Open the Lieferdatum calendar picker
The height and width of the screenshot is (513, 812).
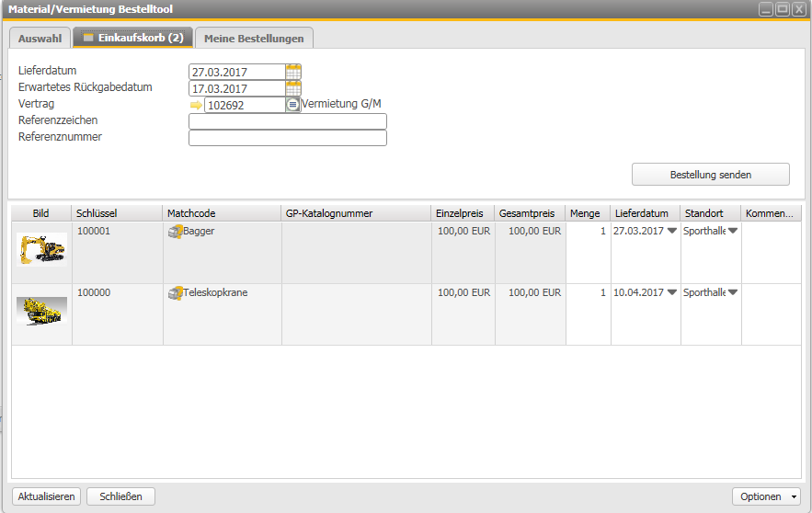click(293, 72)
